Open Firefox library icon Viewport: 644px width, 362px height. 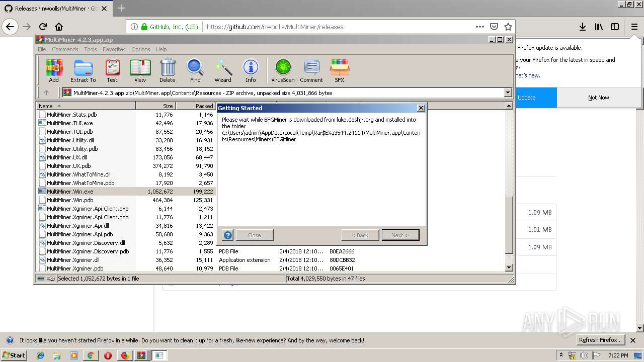pos(599,27)
